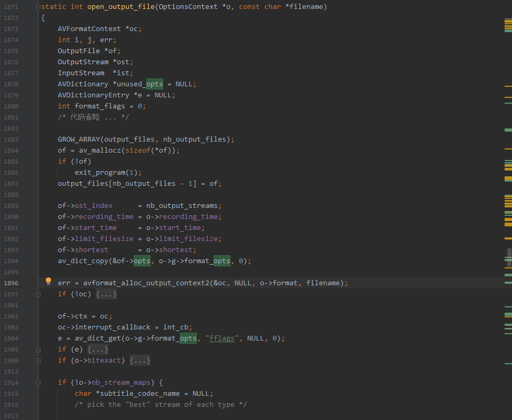Viewport: 512px width, 420px height.
Task: Click format_flags variable declaration
Action: coord(100,106)
